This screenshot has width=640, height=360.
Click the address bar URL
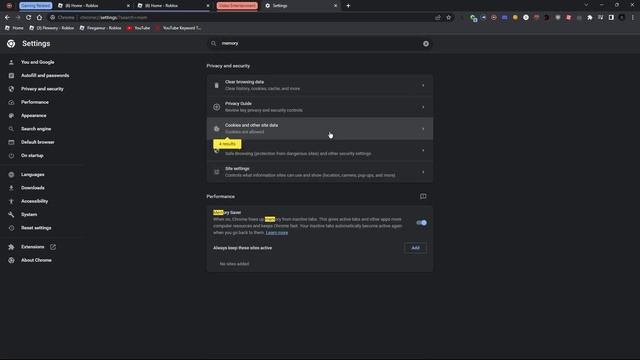113,18
